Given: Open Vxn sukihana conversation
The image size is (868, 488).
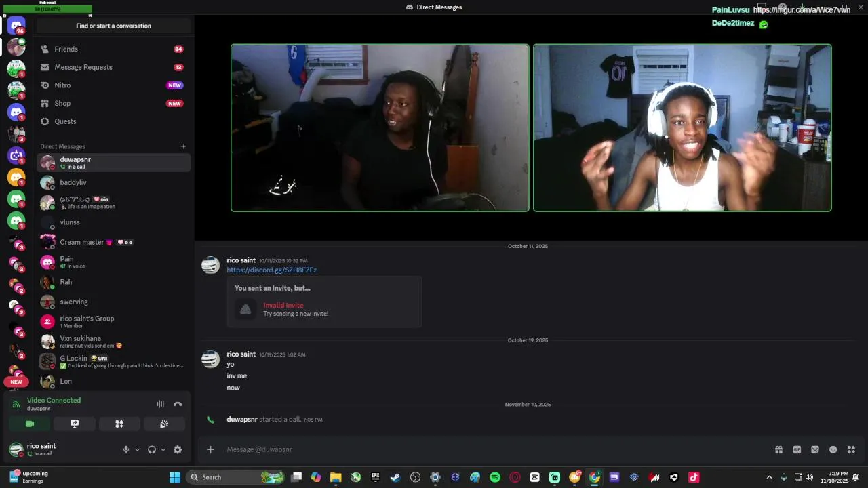Looking at the screenshot, I should tap(113, 342).
